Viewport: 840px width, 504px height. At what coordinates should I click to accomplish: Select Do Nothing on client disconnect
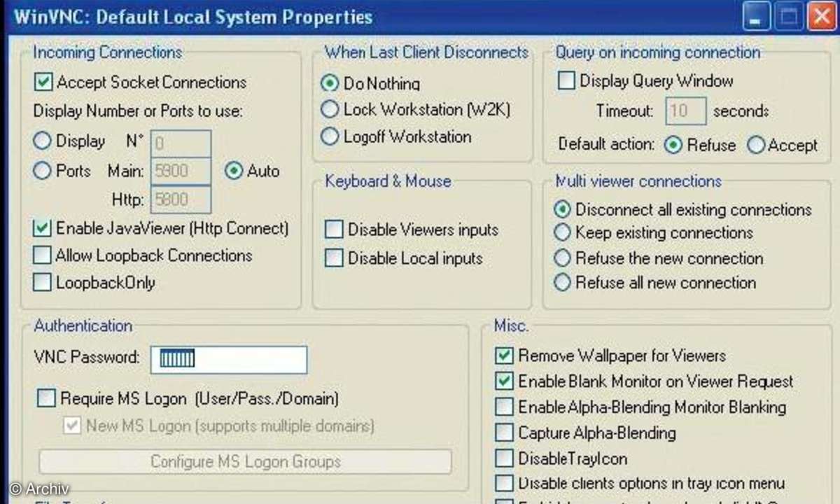point(329,83)
